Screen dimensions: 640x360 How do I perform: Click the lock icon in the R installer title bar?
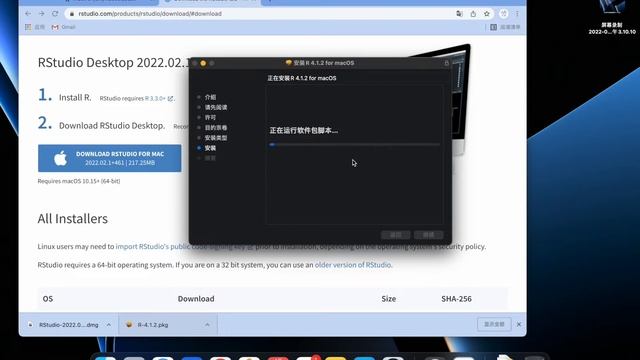447,63
